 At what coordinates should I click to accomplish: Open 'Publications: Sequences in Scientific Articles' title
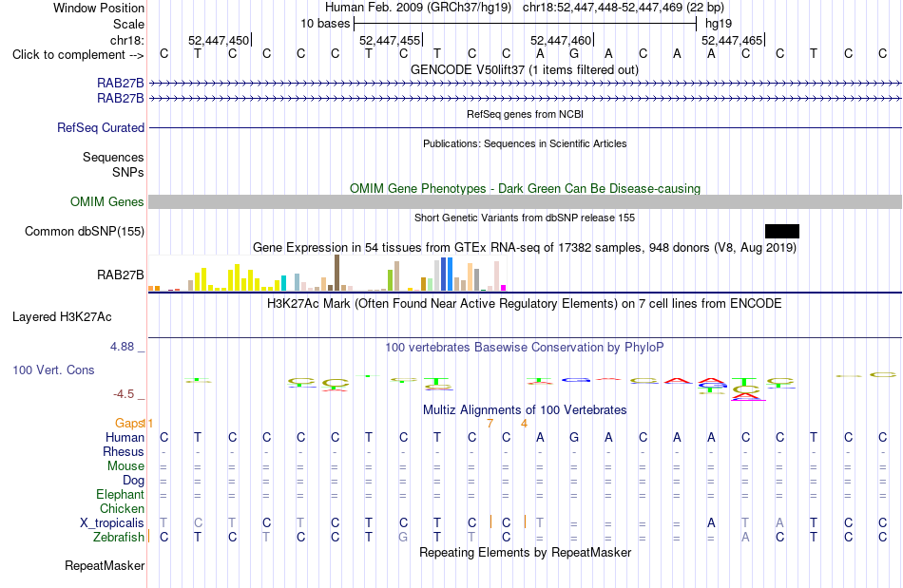coord(525,143)
